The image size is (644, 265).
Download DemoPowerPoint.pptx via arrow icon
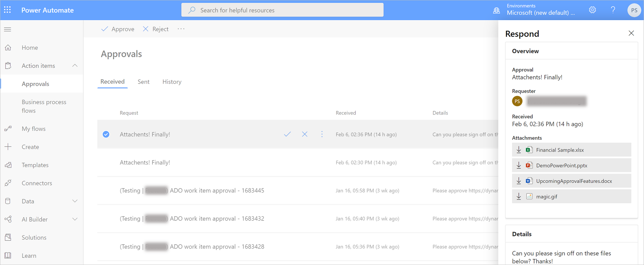pyautogui.click(x=519, y=166)
